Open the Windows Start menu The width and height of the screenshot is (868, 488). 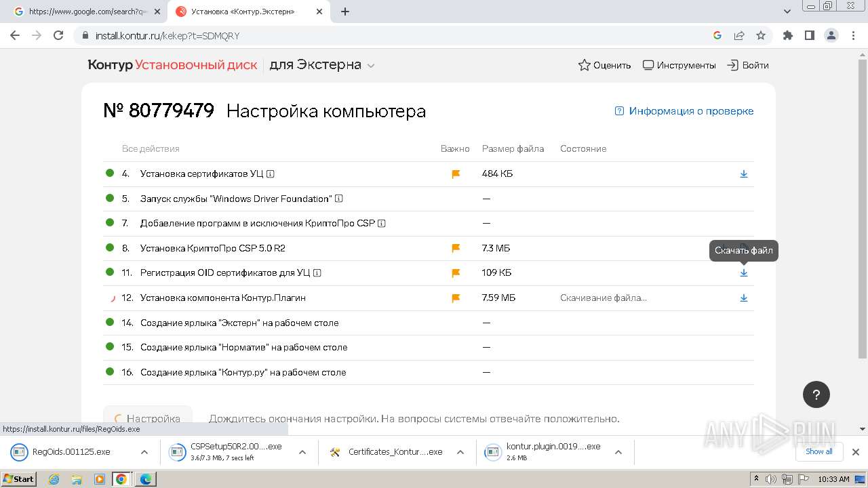19,479
